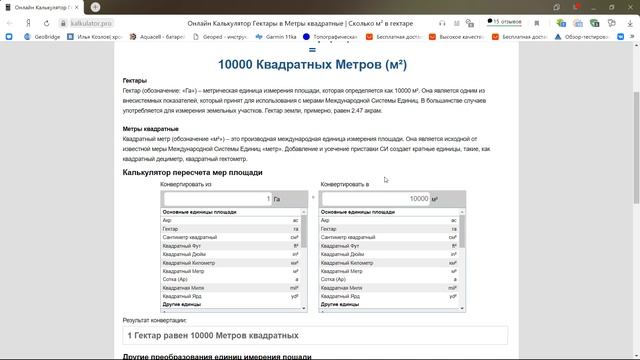Open the red notification icon in title bar
Image resolution: width=640 pixels, height=360 pixels.
pos(576,7)
